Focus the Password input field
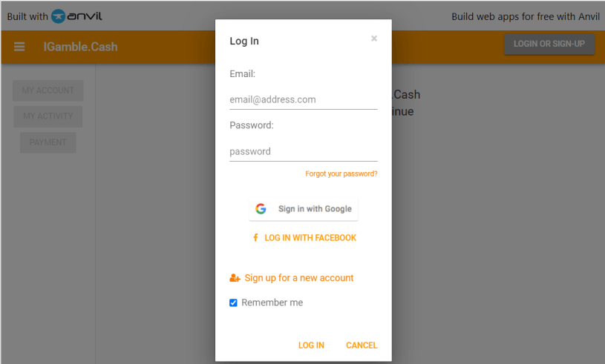The image size is (605, 364). (304, 151)
